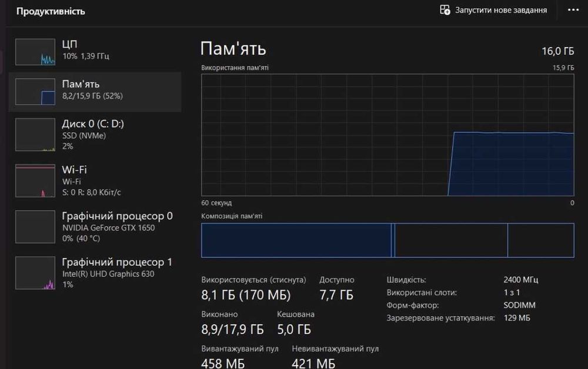Click '8,2/15,9 ГБ (52%)' memory stats text
The height and width of the screenshot is (369, 588).
click(x=93, y=96)
